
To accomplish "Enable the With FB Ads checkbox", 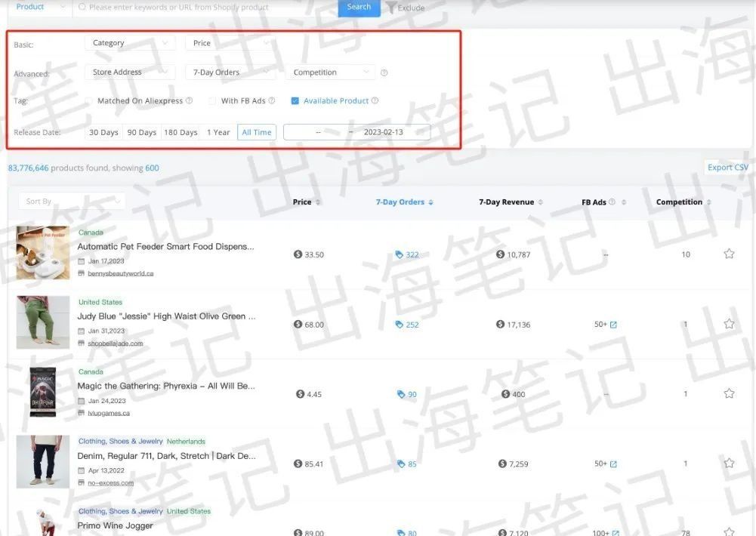I will tap(212, 100).
